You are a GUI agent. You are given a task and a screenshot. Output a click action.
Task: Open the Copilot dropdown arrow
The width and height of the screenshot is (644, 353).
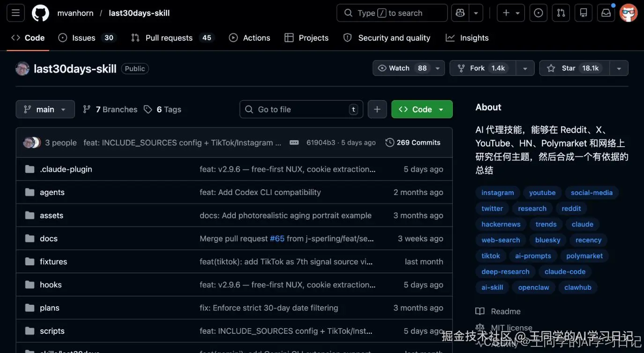(476, 13)
